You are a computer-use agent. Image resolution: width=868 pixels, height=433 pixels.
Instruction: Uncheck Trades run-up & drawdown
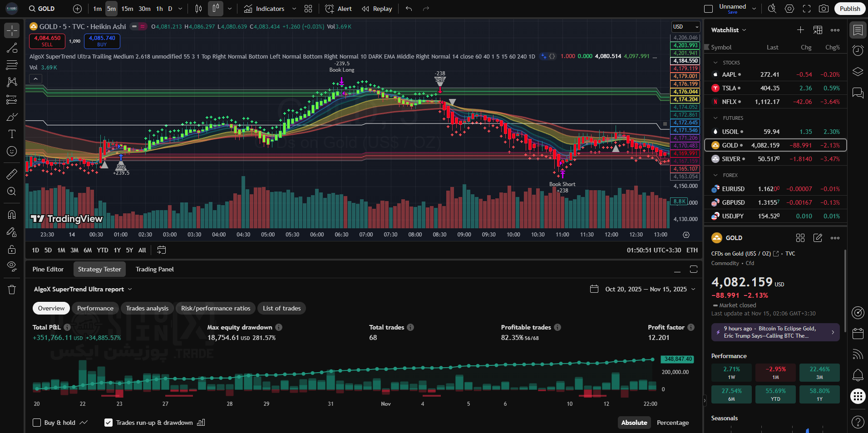click(108, 423)
